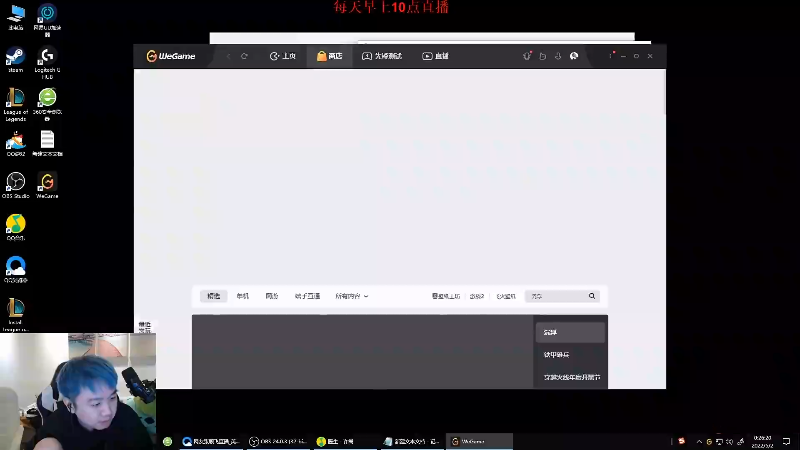Open the 主页 (Home) tab in WeGame
Viewport: 800px width, 450px height.
pyautogui.click(x=283, y=56)
